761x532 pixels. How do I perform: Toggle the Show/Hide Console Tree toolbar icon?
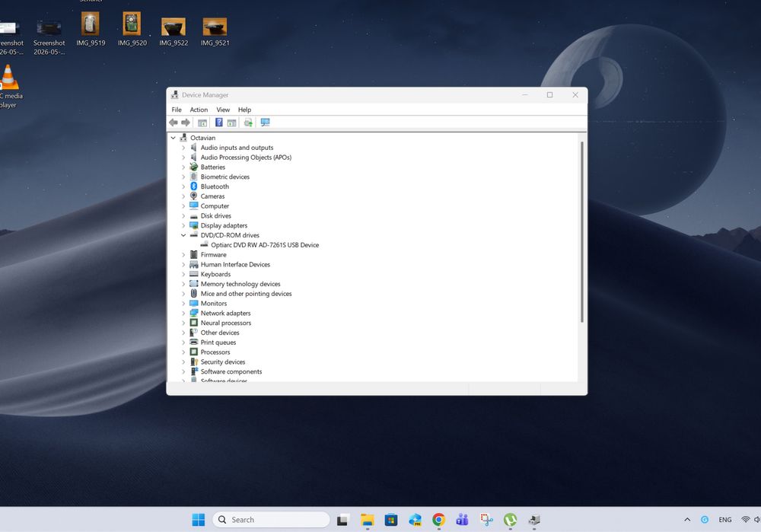pos(202,123)
